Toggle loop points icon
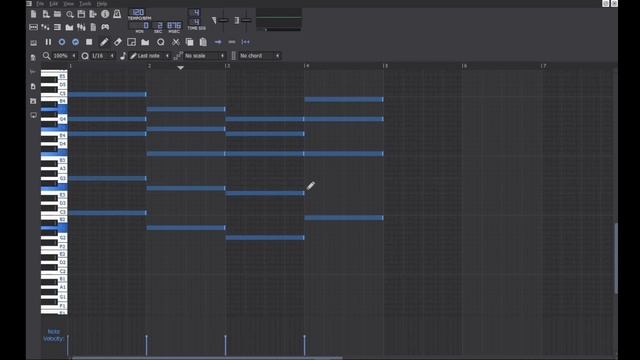Image resolution: width=640 pixels, height=360 pixels. coord(232,42)
